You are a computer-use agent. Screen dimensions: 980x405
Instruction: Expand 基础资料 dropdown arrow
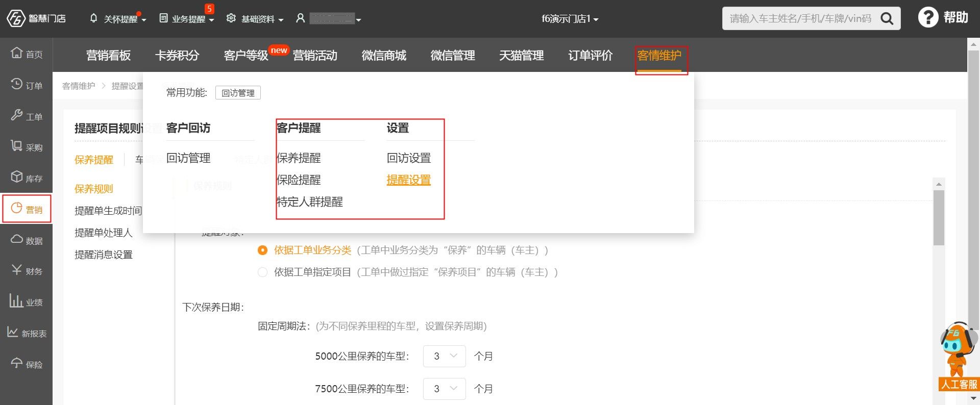[x=281, y=20]
